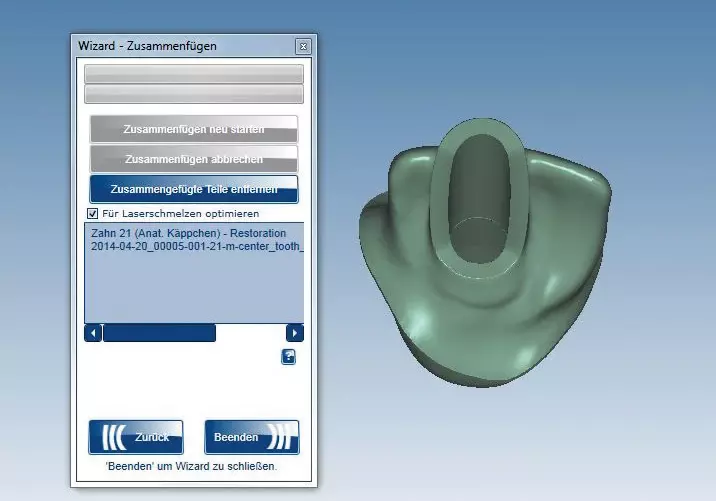Viewport: 716px width, 501px height.
Task: Close the Wizard - Zusammenfügen dialog
Action: pos(302,46)
